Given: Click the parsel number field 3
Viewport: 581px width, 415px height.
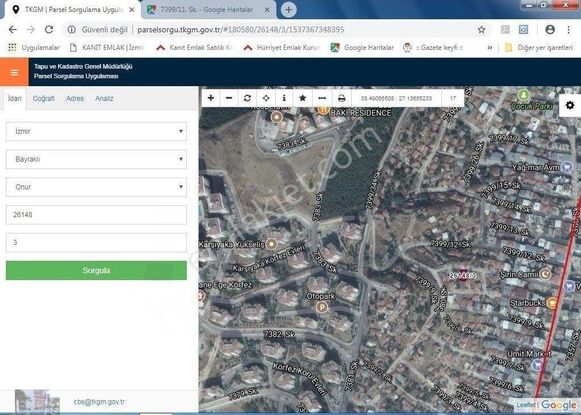Looking at the screenshot, I should point(96,243).
